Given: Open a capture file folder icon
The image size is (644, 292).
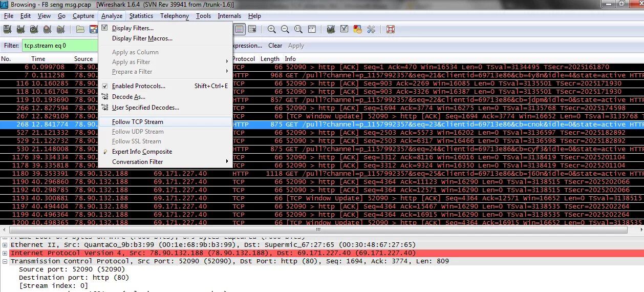Looking at the screenshot, I should point(80,29).
